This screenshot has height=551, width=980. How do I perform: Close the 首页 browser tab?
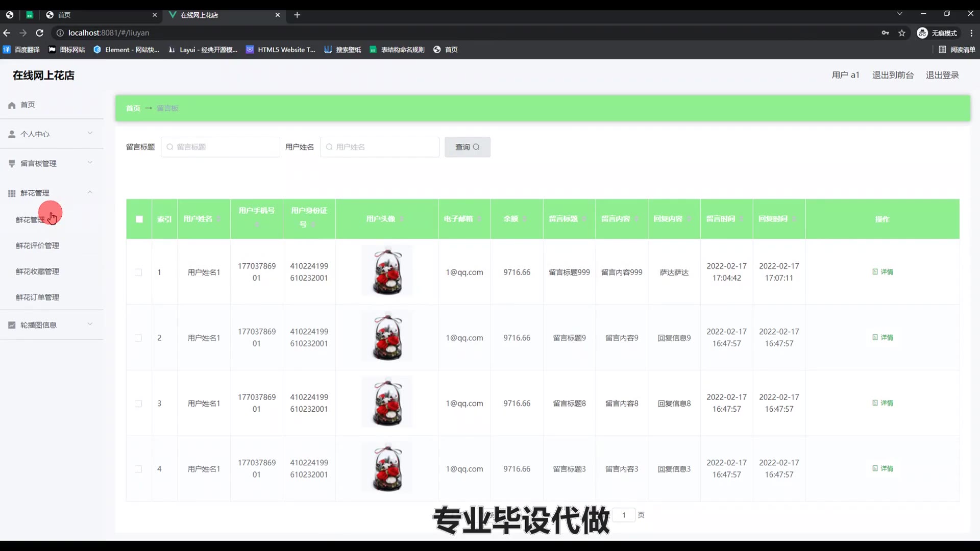[155, 15]
